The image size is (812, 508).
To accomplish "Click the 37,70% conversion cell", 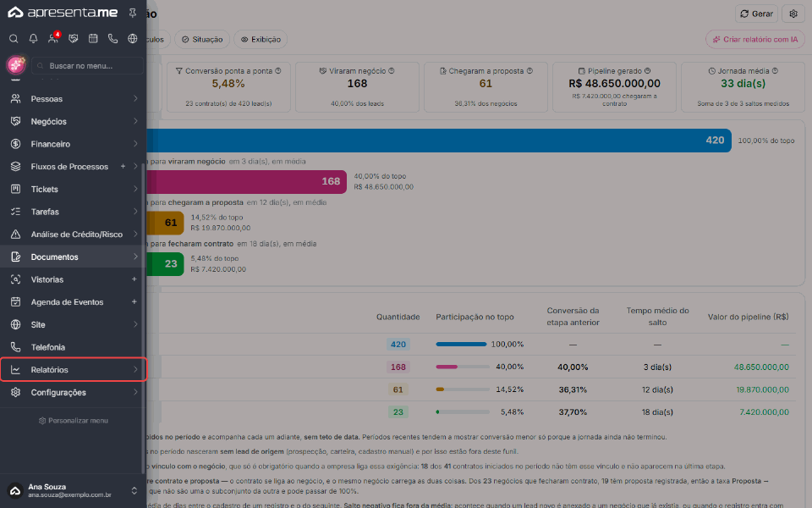I will [573, 412].
